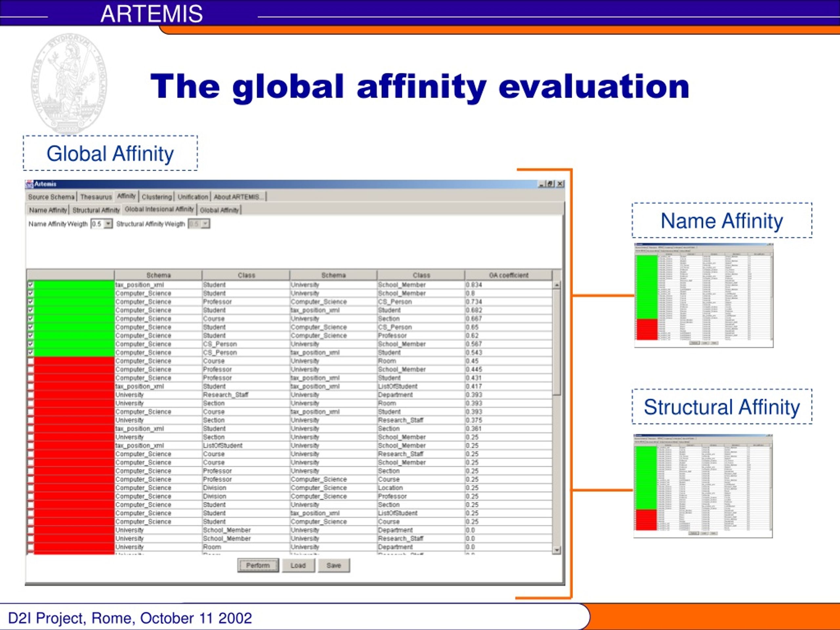This screenshot has width=840, height=630.
Task: Click the '0.734' coefficient cell
Action: [x=509, y=302]
